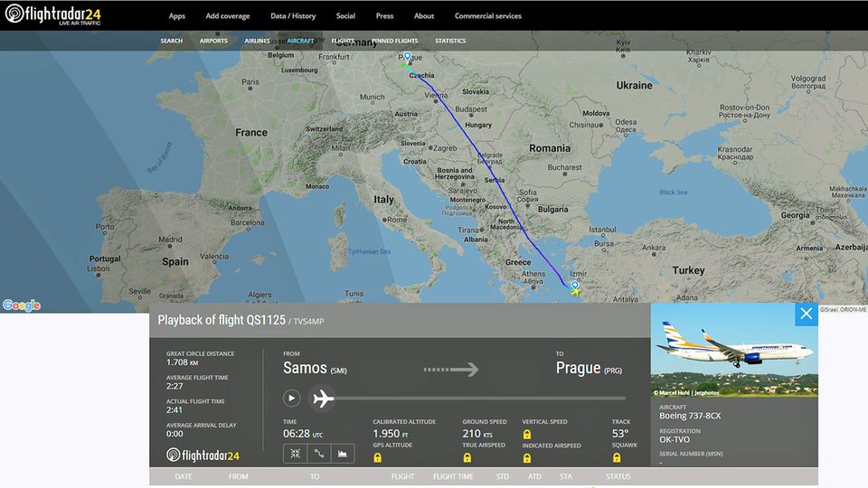The width and height of the screenshot is (868, 488).
Task: Switch to the Pinned Flights tab
Action: pos(394,41)
